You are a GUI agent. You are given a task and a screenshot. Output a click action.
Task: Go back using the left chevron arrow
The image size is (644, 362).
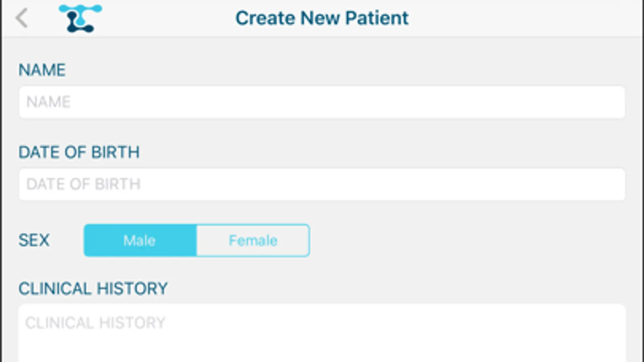pos(22,18)
